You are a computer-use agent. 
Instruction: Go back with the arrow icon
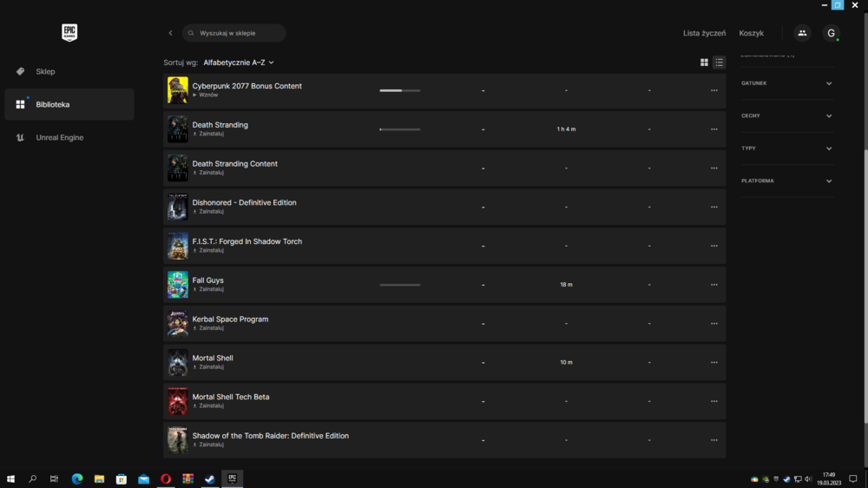[x=170, y=33]
